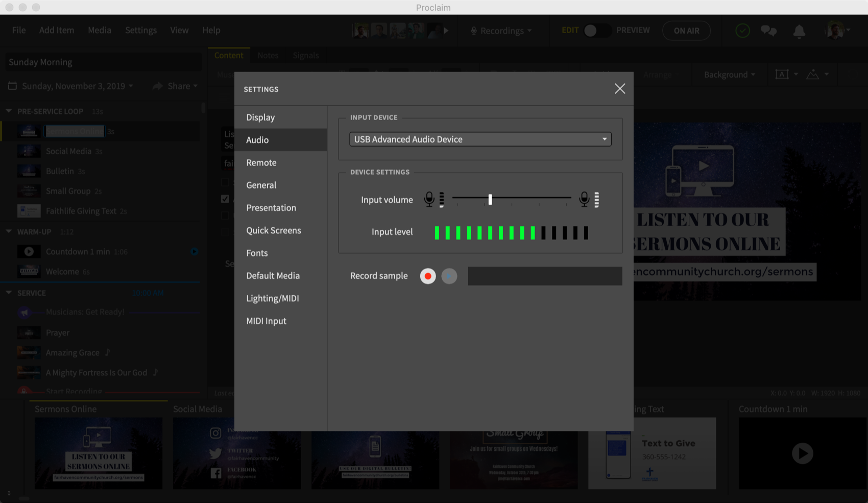This screenshot has width=868, height=503.
Task: Open Quick Screens settings section
Action: pos(280,230)
